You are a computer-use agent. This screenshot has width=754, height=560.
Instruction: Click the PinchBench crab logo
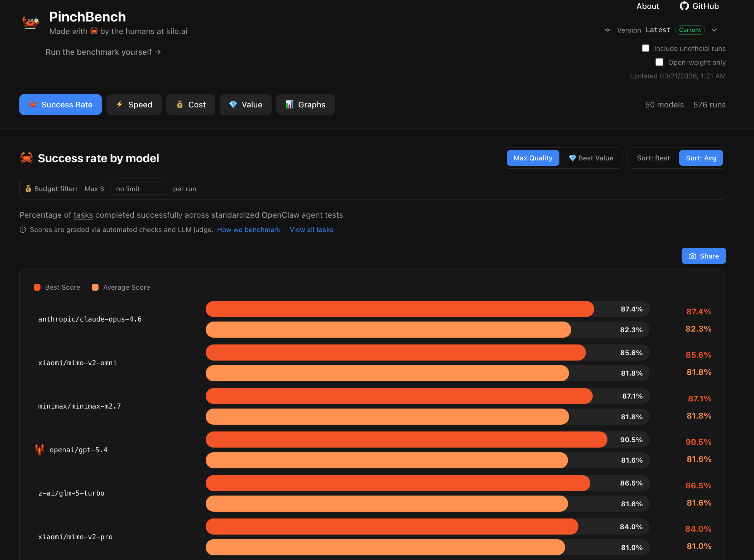31,23
